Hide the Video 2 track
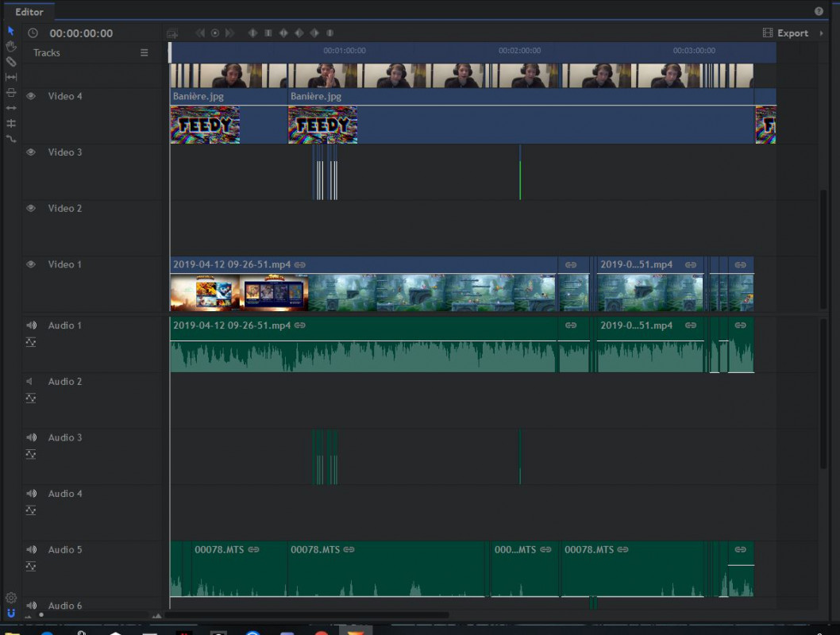Viewport: 840px width, 635px height. coord(31,208)
